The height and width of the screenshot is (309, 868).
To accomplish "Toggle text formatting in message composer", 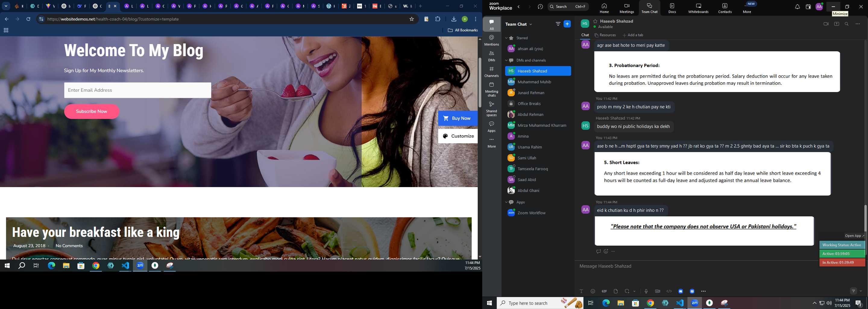I will 581,291.
